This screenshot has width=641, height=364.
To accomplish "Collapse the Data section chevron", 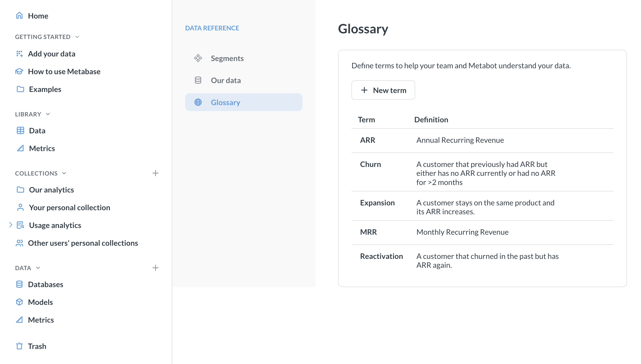I will pyautogui.click(x=38, y=268).
